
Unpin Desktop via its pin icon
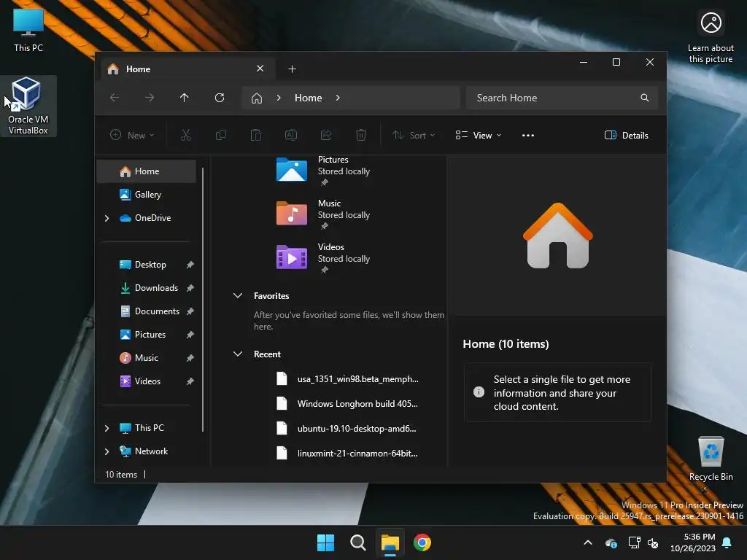tap(190, 264)
